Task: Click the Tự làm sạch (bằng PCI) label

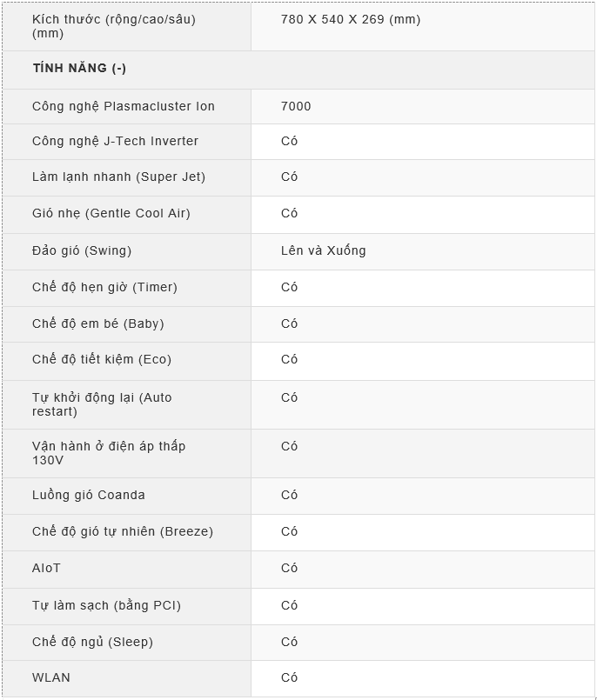Action: click(x=106, y=605)
